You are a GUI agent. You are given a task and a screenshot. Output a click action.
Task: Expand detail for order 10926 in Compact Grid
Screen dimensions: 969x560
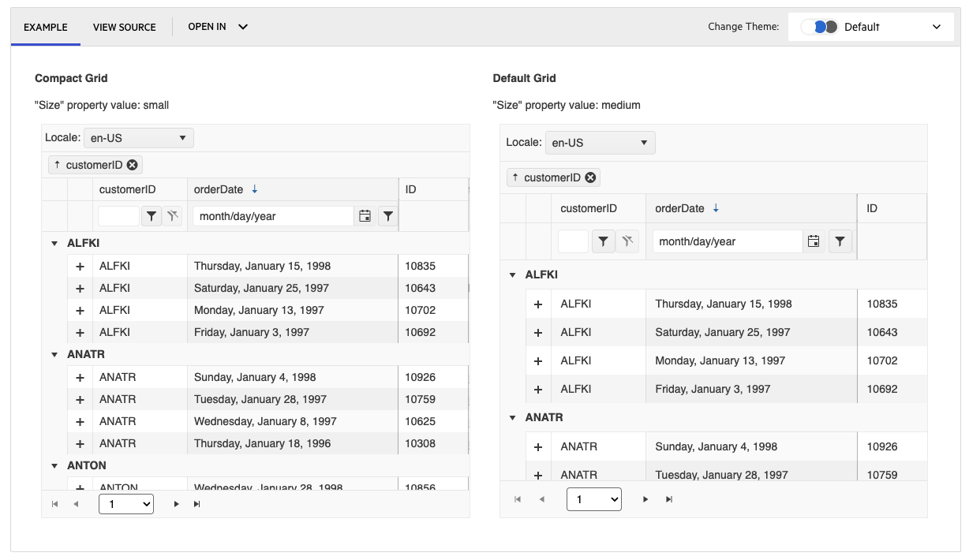(80, 378)
